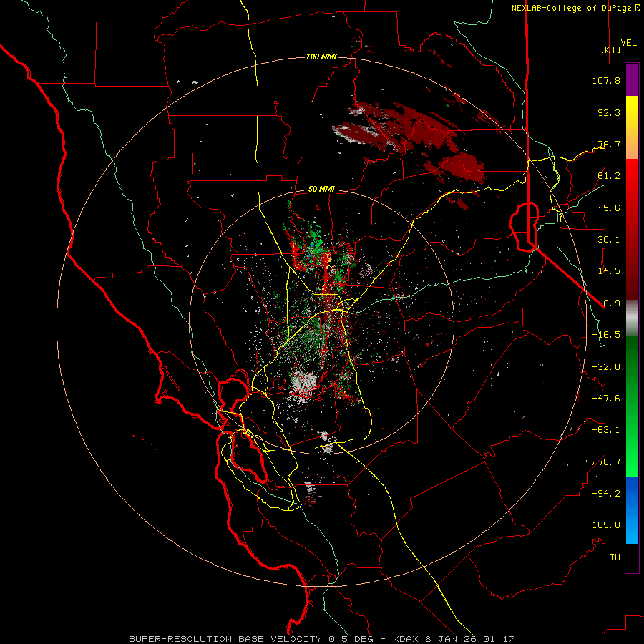Click the 76.7 value on the velocity scale
This screenshot has height=644, width=644.
coord(609,144)
